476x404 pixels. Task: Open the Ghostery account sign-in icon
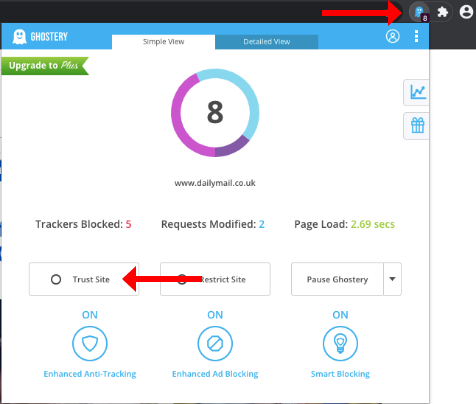click(x=393, y=36)
